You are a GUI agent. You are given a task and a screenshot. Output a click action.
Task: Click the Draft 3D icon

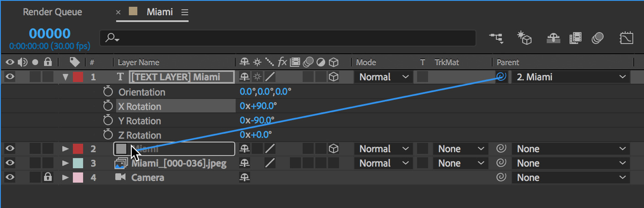point(524,38)
